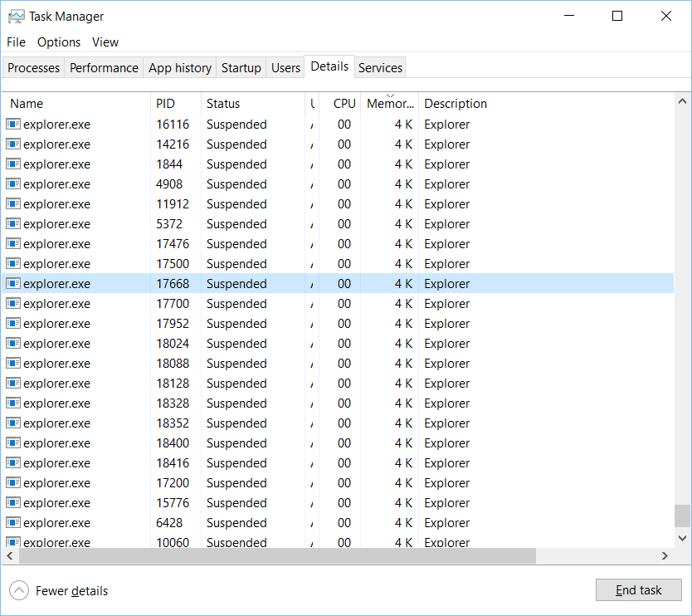This screenshot has width=692, height=616.
Task: Switch to the Performance tab
Action: (104, 68)
